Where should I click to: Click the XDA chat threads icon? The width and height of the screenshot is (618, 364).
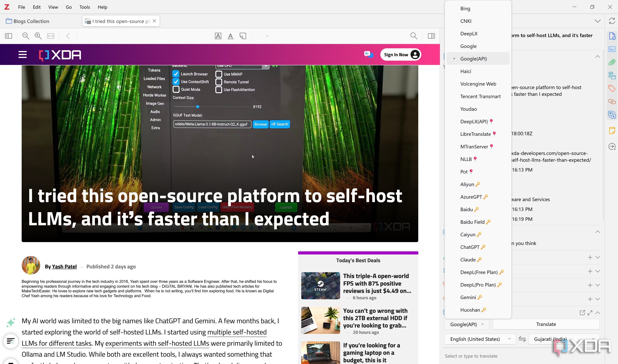pos(368,54)
